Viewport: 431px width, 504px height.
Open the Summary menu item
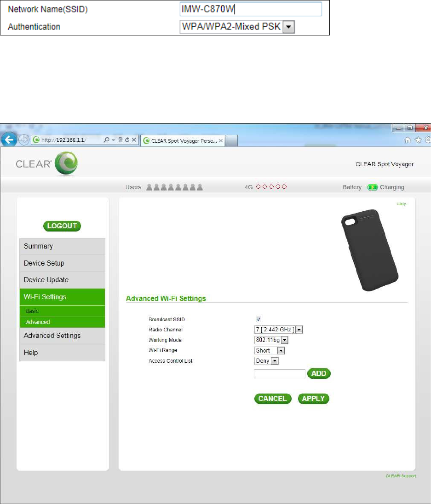62,246
